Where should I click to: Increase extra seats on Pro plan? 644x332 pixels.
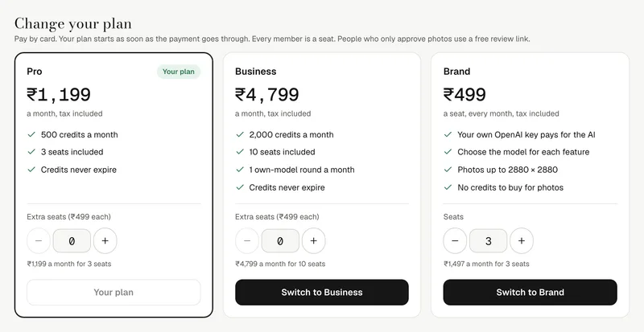coord(105,241)
